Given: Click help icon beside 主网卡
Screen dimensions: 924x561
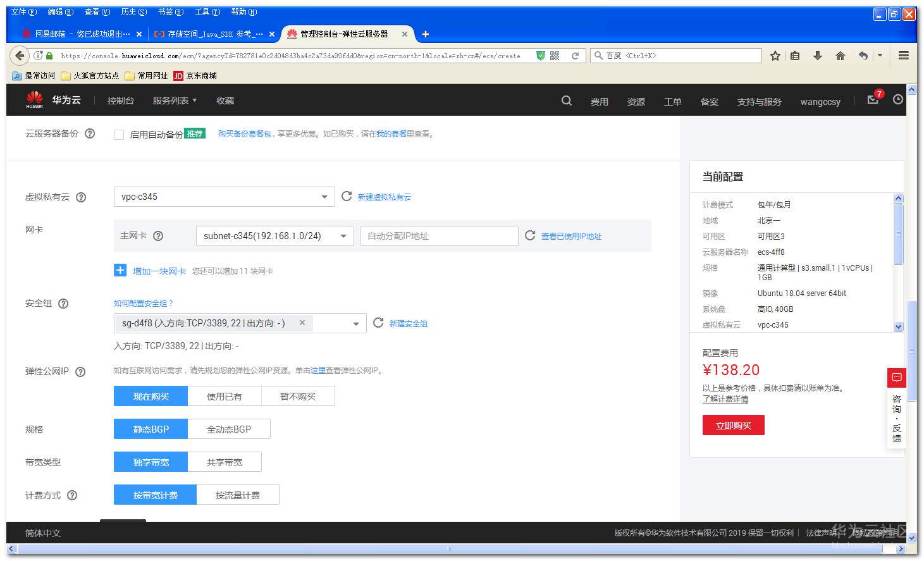Looking at the screenshot, I should (158, 236).
